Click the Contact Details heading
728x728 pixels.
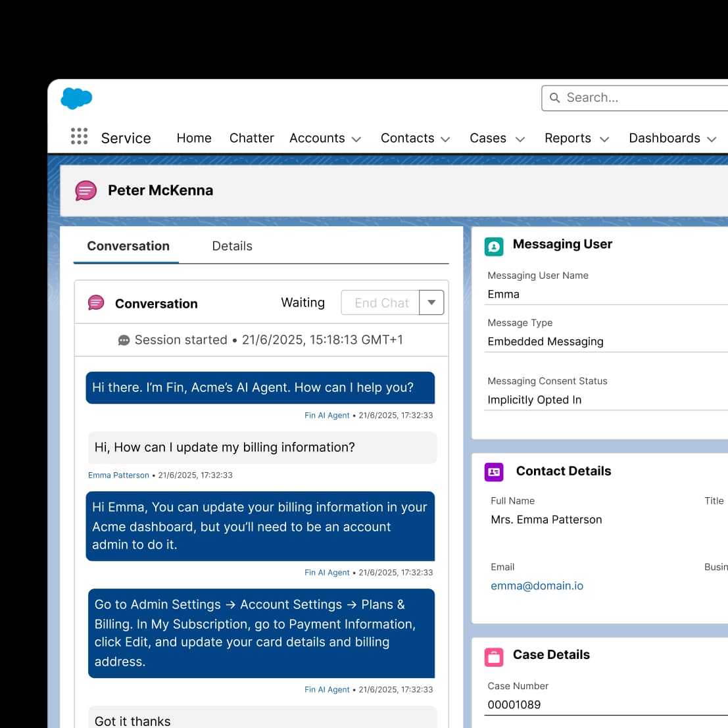pos(564,472)
